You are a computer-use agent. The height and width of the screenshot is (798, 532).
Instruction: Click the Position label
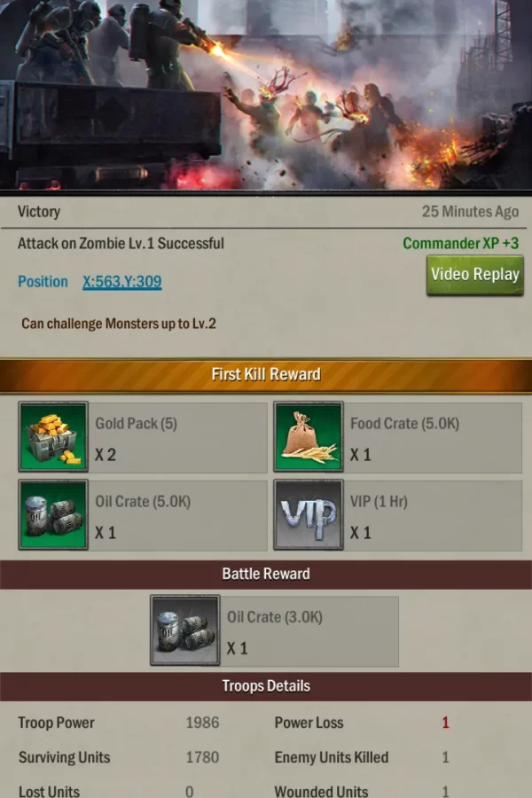click(x=43, y=281)
